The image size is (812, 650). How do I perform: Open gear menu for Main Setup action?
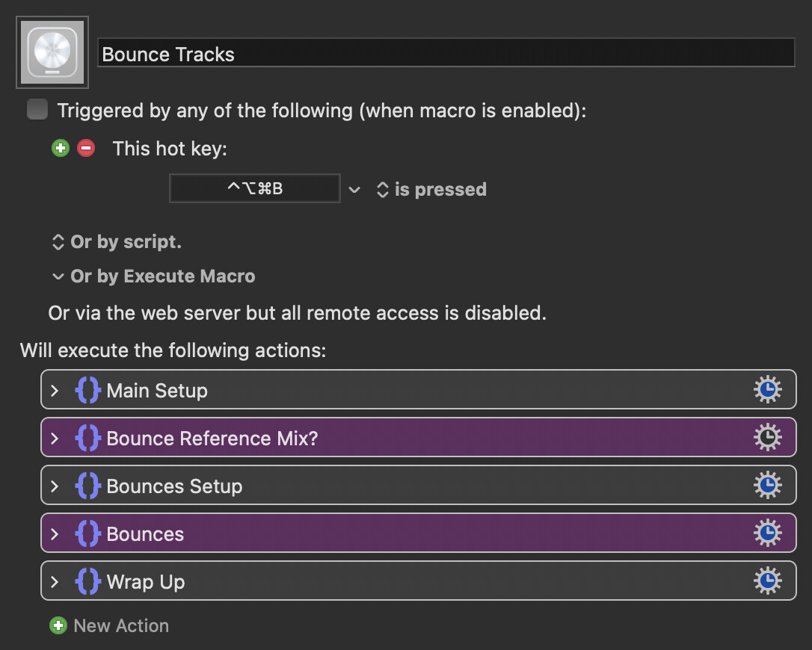click(767, 390)
